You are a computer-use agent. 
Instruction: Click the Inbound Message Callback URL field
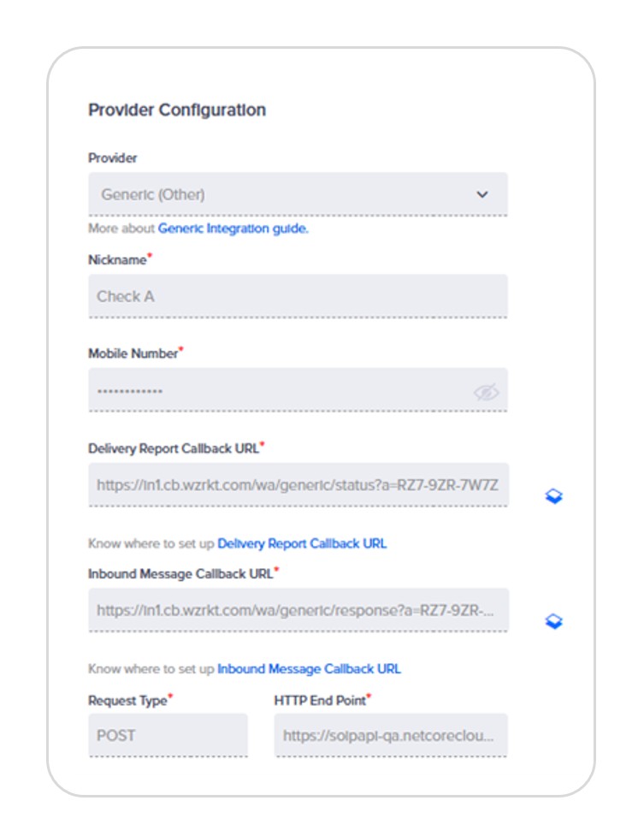[x=298, y=610]
